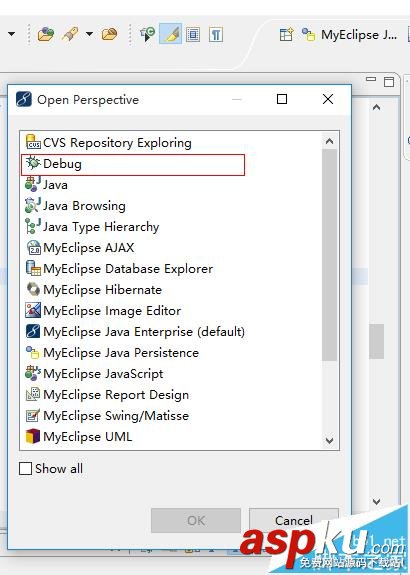The image size is (410, 575).
Task: Click the OK button
Action: point(196,520)
